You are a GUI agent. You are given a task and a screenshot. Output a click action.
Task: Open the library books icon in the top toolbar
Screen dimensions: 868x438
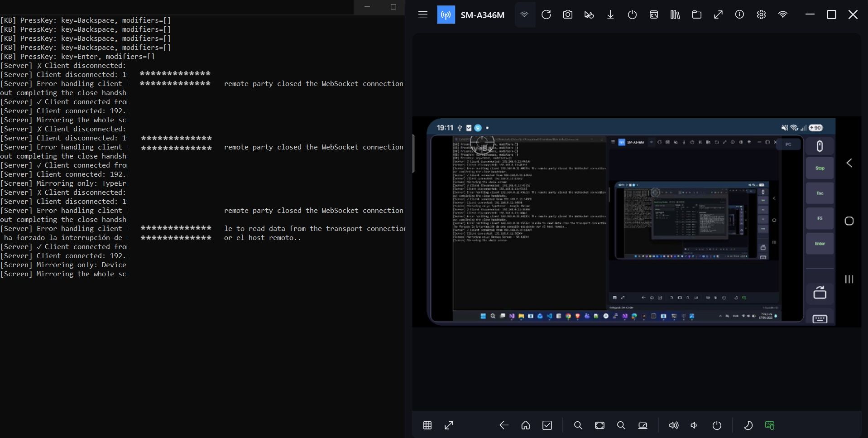click(675, 15)
